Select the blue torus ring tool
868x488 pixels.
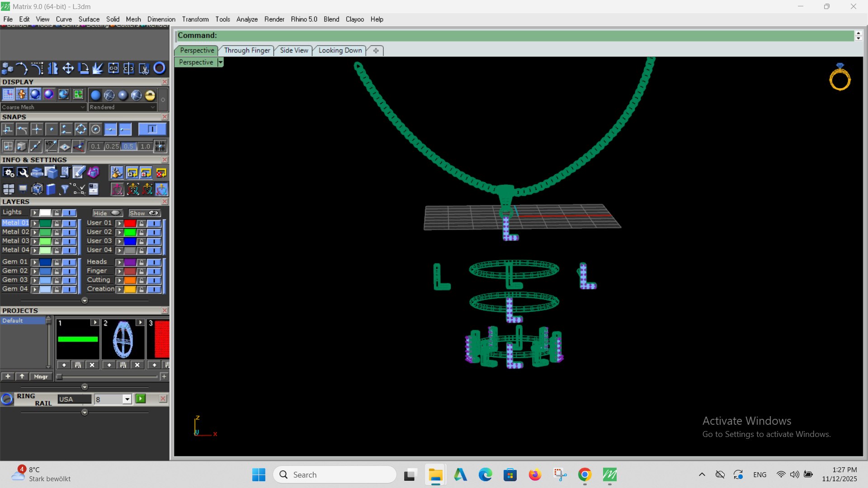click(x=159, y=68)
